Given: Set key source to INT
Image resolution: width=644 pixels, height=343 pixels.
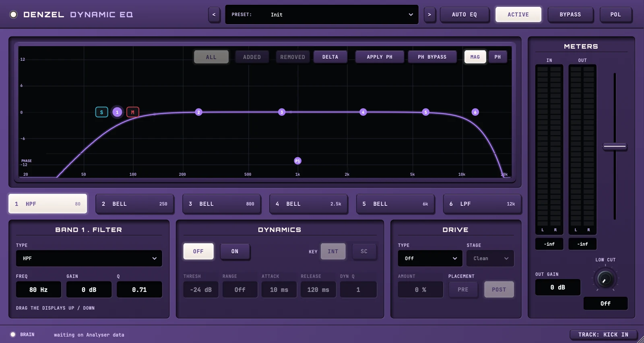Looking at the screenshot, I should [333, 251].
